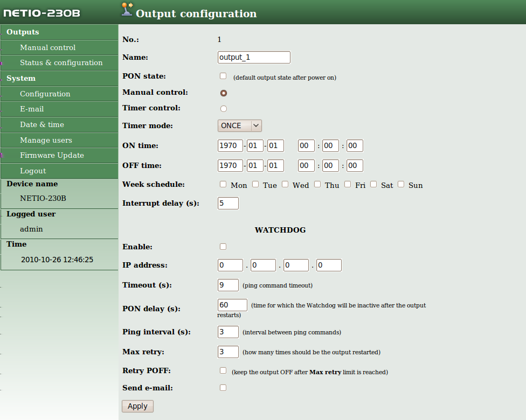This screenshot has width=526, height=420.
Task: Click the Name field containing output_1
Action: point(254,57)
